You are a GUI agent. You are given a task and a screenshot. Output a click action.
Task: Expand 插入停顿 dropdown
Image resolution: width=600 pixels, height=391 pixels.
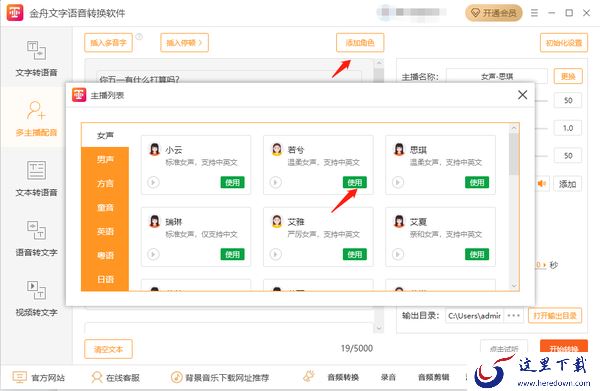(184, 42)
